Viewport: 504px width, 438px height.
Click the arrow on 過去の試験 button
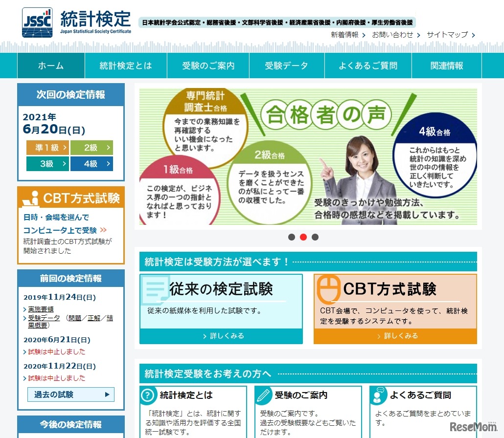point(107,394)
